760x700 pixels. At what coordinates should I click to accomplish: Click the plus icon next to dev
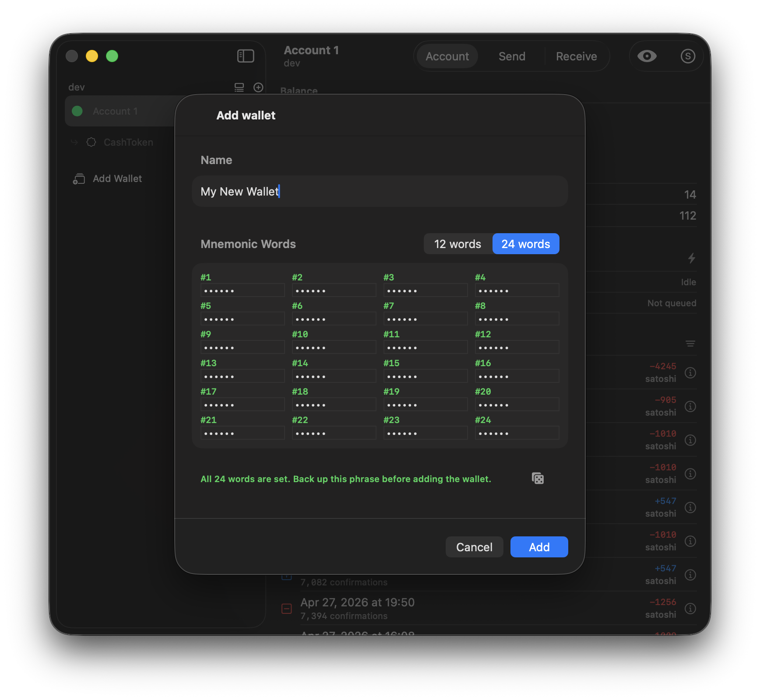(258, 87)
